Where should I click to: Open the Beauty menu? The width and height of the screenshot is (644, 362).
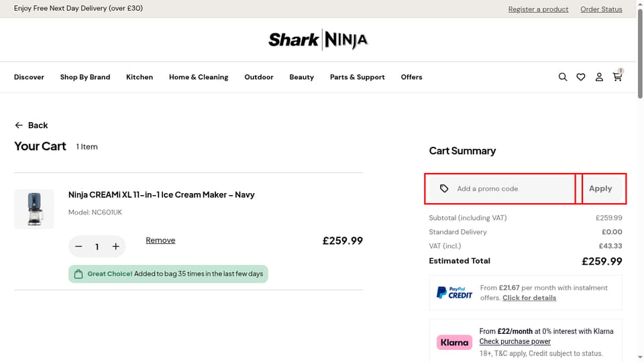[301, 76]
